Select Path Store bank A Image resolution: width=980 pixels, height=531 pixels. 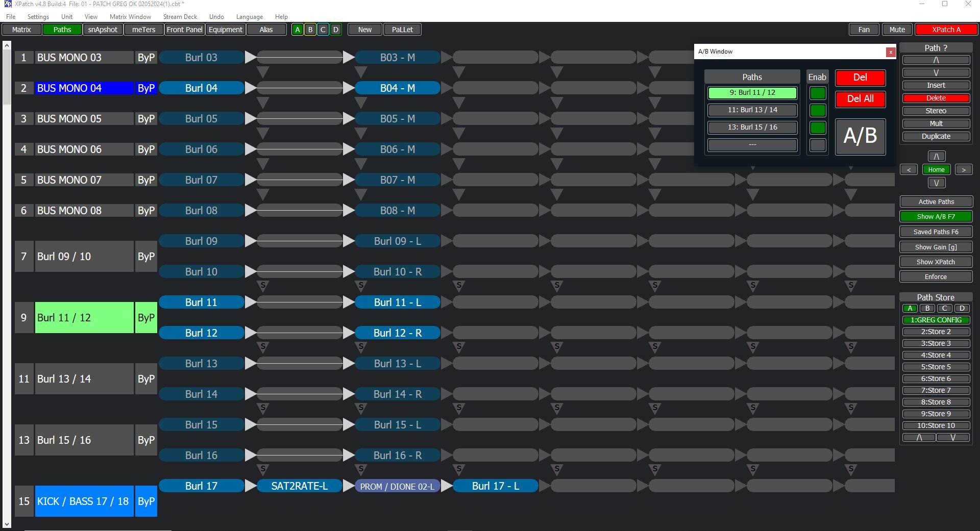tap(910, 309)
